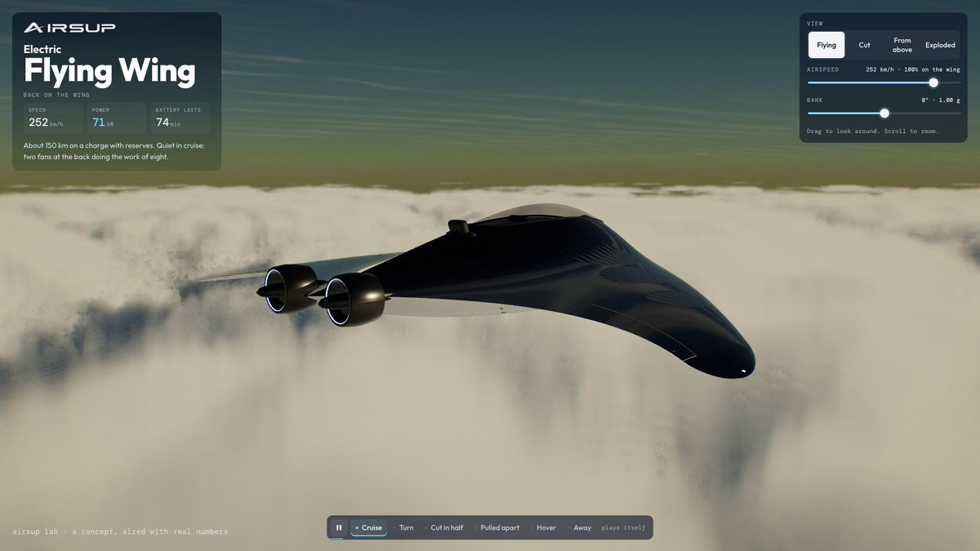Click the 'airsup lab' footer caption

tap(120, 531)
